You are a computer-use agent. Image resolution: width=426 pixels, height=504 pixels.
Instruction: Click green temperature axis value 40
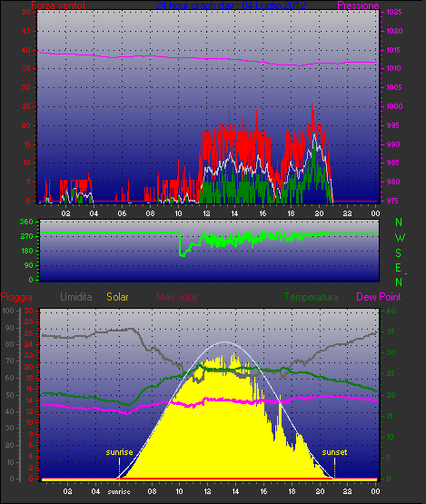pyautogui.click(x=391, y=311)
